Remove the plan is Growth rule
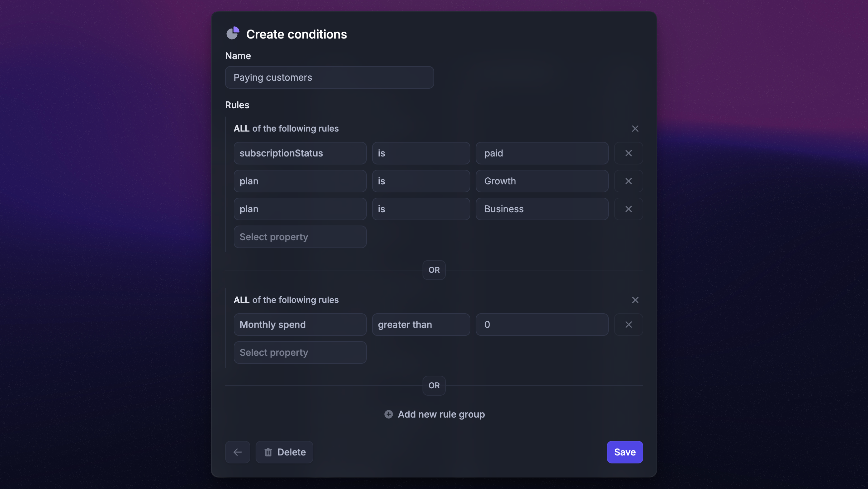Viewport: 868px width, 489px height. tap(628, 181)
